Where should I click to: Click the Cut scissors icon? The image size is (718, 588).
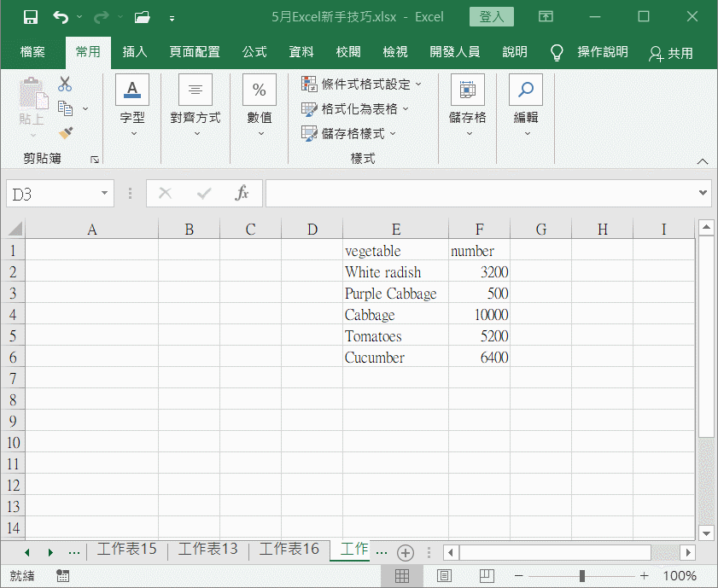65,84
